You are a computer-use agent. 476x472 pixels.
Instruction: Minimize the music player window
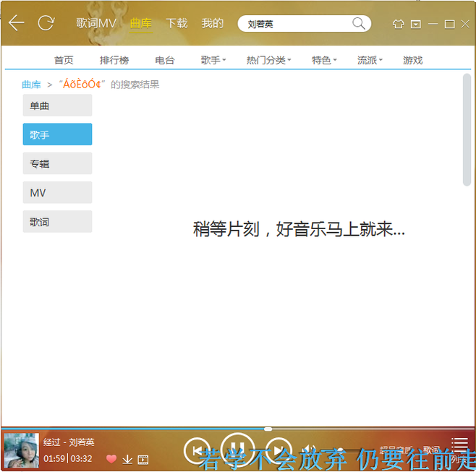click(433, 24)
